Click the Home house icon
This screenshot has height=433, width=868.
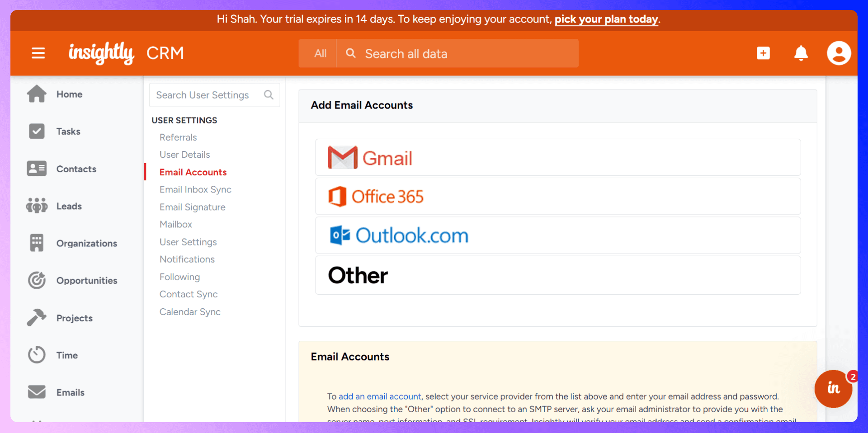(37, 94)
